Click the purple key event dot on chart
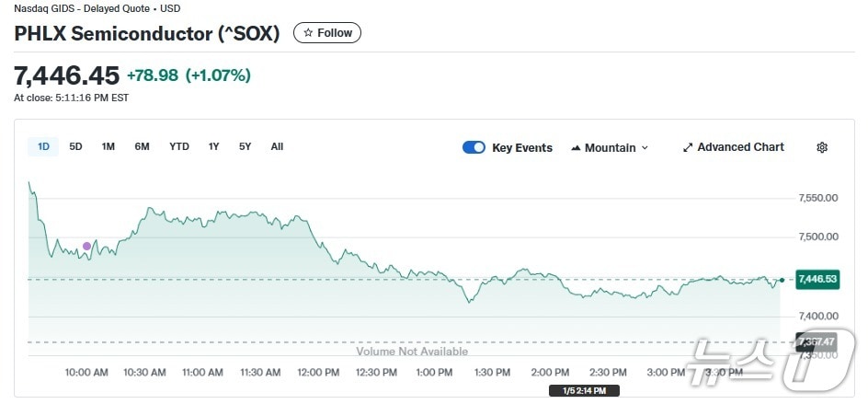The image size is (868, 404). [87, 246]
